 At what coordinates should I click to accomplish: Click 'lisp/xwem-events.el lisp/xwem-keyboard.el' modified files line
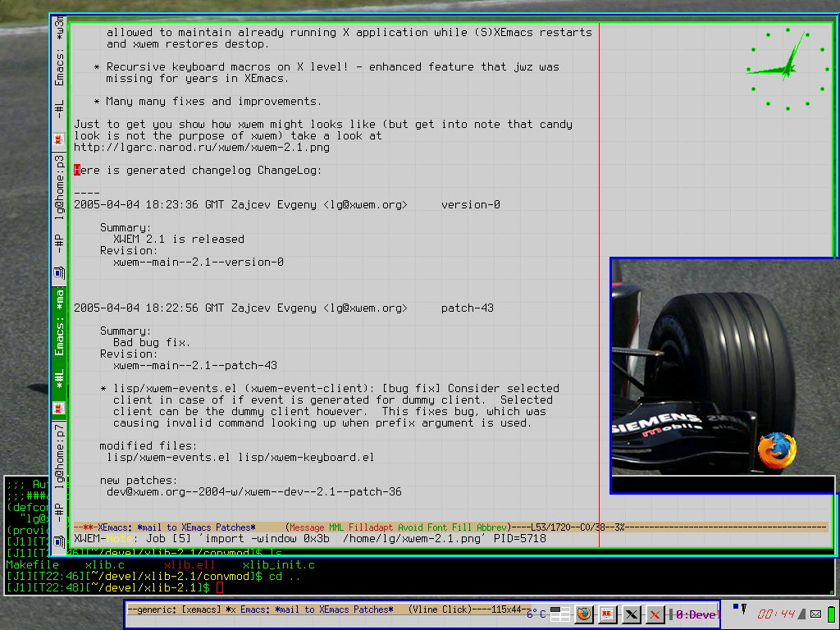[240, 458]
